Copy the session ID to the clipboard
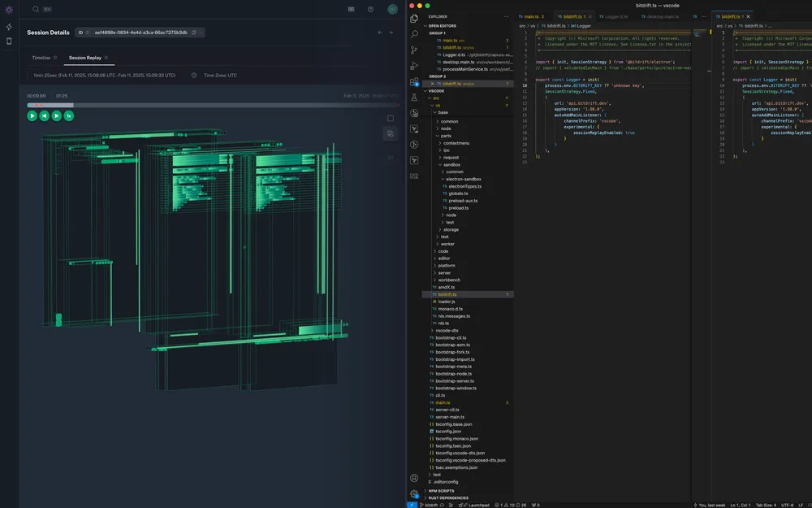 (x=193, y=33)
